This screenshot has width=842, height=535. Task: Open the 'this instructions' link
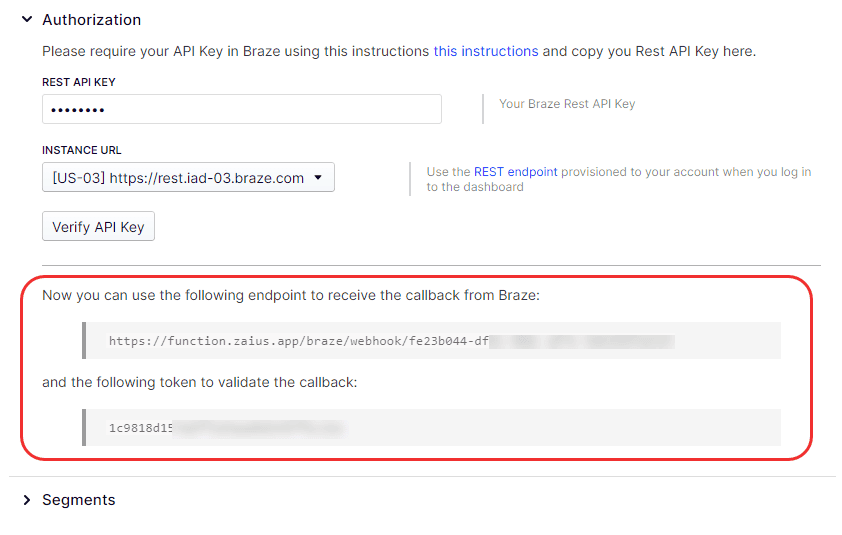485,51
